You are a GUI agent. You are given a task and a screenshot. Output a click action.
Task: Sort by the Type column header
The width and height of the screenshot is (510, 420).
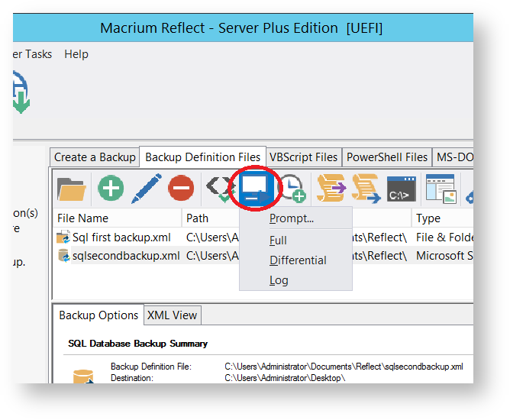tap(443, 218)
